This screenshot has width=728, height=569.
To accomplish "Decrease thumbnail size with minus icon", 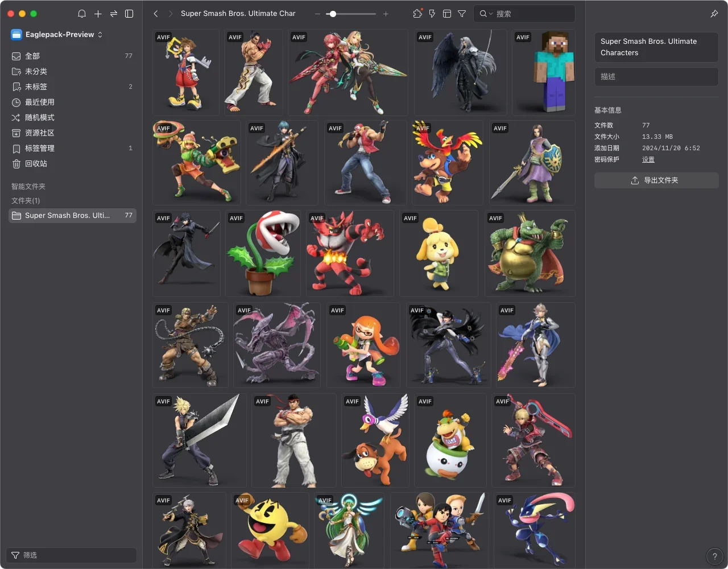I will [317, 14].
